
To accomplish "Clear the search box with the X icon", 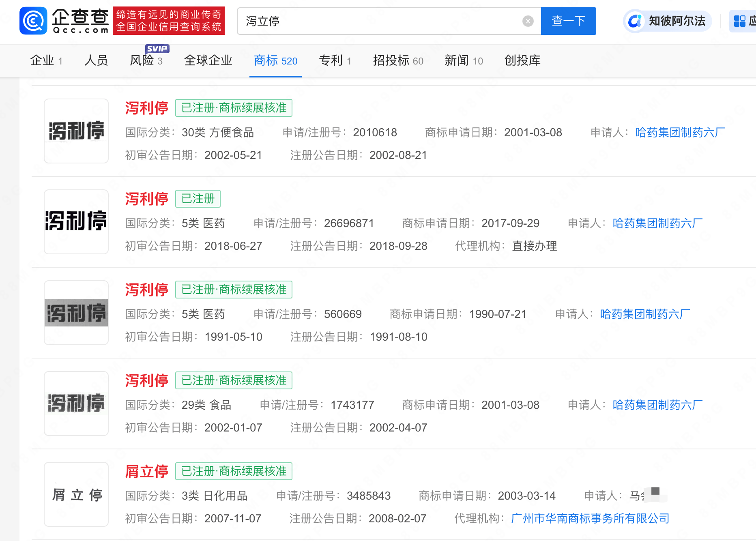I will [528, 21].
